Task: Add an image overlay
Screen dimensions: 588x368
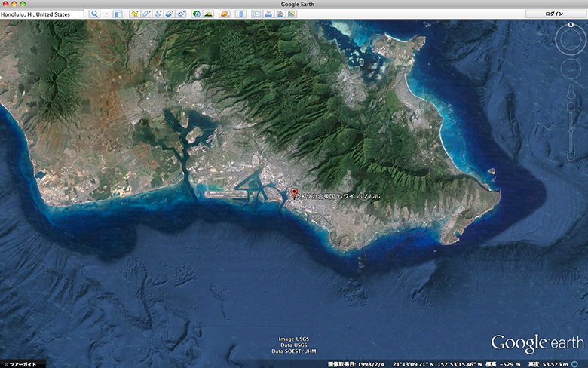Action: (170, 14)
